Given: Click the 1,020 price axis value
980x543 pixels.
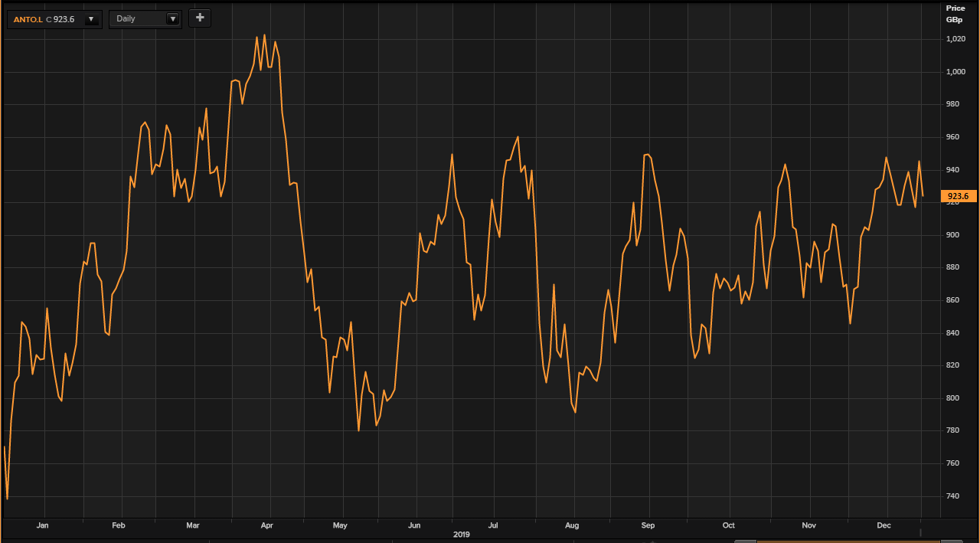Looking at the screenshot, I should pos(956,39).
